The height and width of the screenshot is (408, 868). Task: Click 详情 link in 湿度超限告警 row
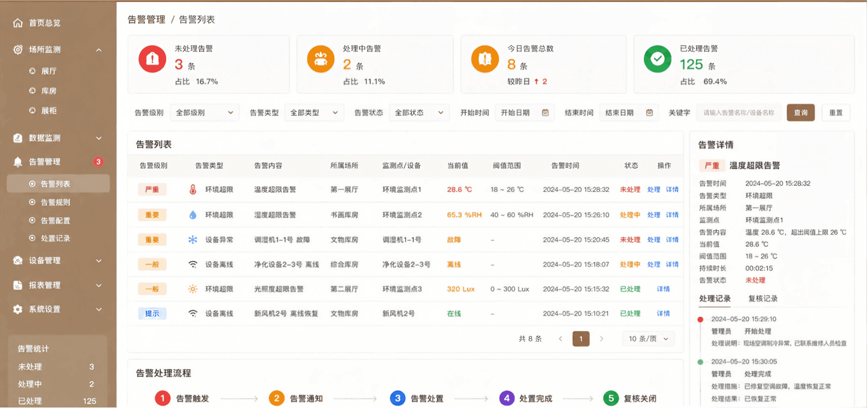672,215
